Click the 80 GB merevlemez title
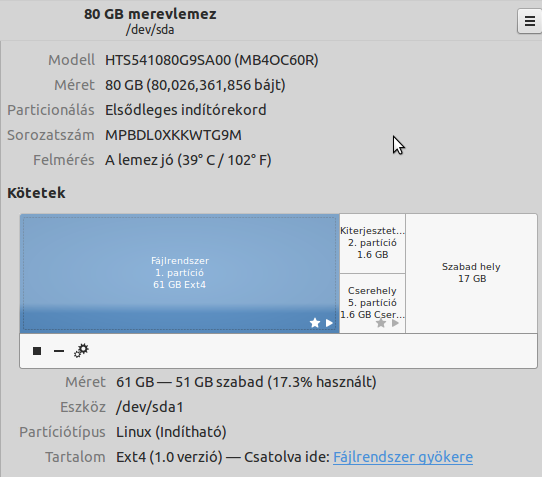The width and height of the screenshot is (542, 477). pos(150,14)
